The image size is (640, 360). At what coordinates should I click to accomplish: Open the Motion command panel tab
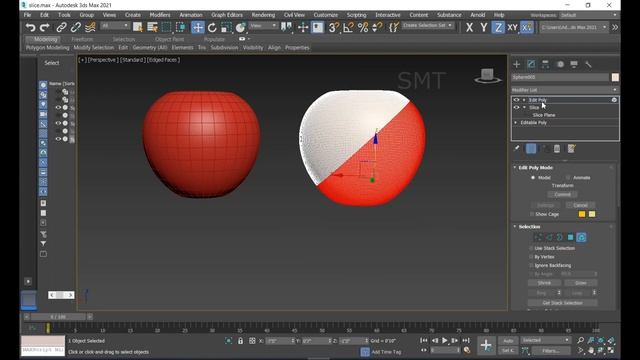click(x=560, y=64)
